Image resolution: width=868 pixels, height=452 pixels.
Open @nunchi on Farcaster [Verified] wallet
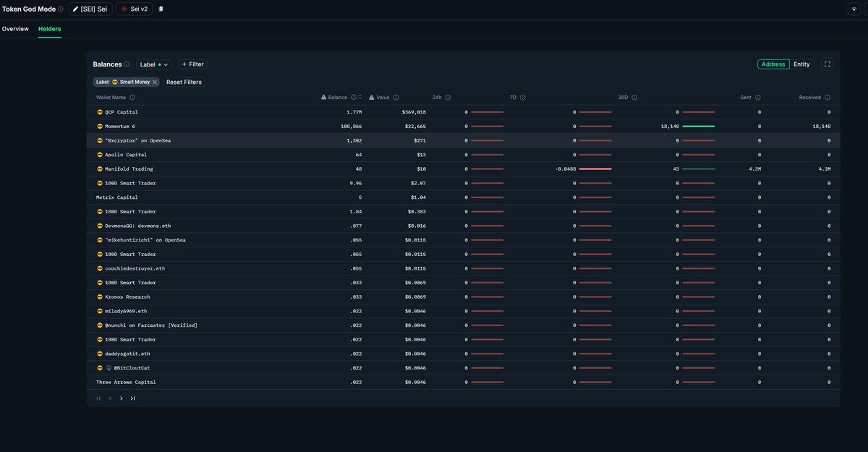151,325
